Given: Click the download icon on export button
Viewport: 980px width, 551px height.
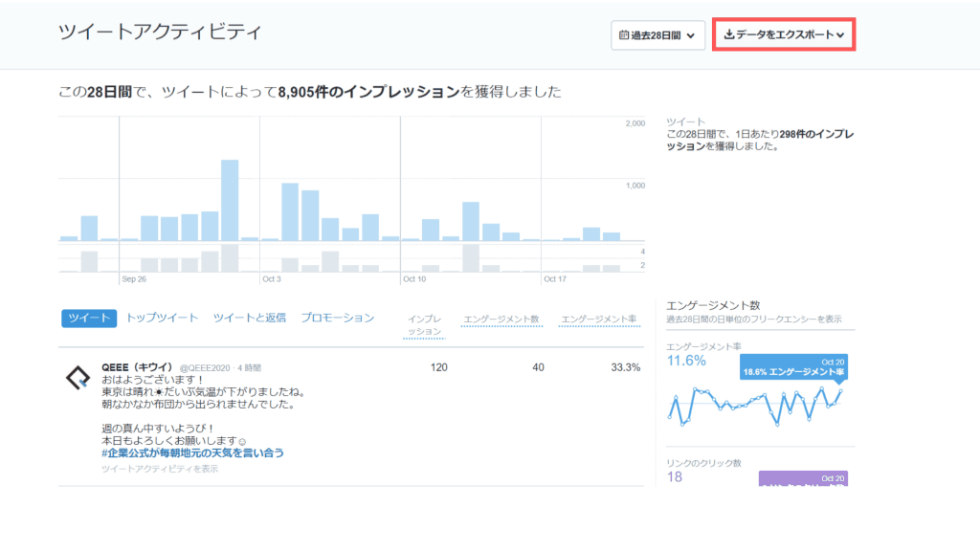Looking at the screenshot, I should pyautogui.click(x=728, y=34).
